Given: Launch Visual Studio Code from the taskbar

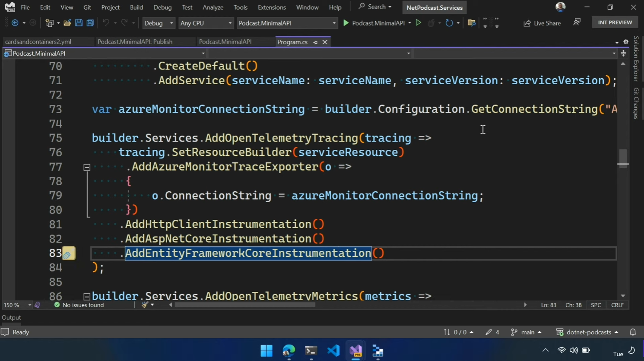Looking at the screenshot, I should pyautogui.click(x=333, y=350).
